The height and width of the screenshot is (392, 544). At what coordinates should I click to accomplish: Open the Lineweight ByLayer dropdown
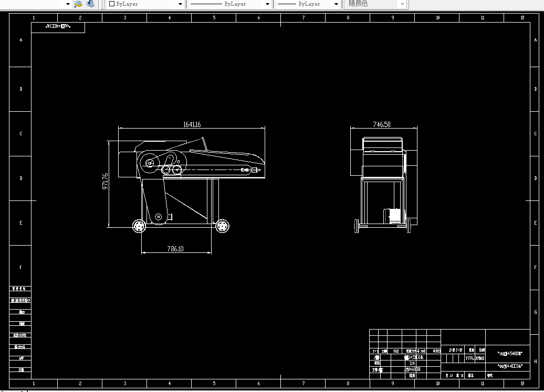(336, 4)
